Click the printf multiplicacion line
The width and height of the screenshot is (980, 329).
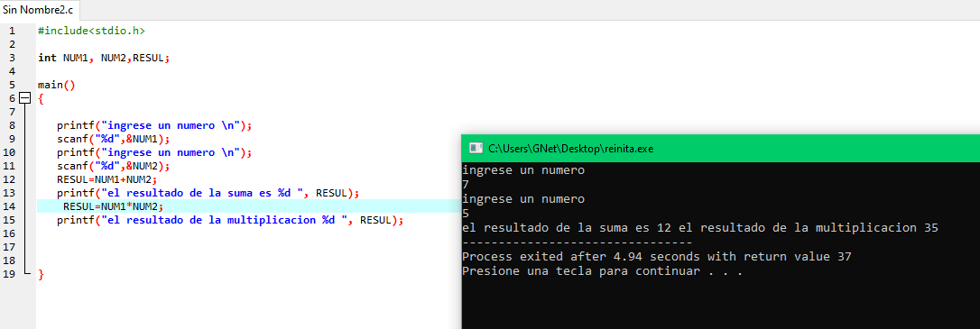(x=230, y=220)
